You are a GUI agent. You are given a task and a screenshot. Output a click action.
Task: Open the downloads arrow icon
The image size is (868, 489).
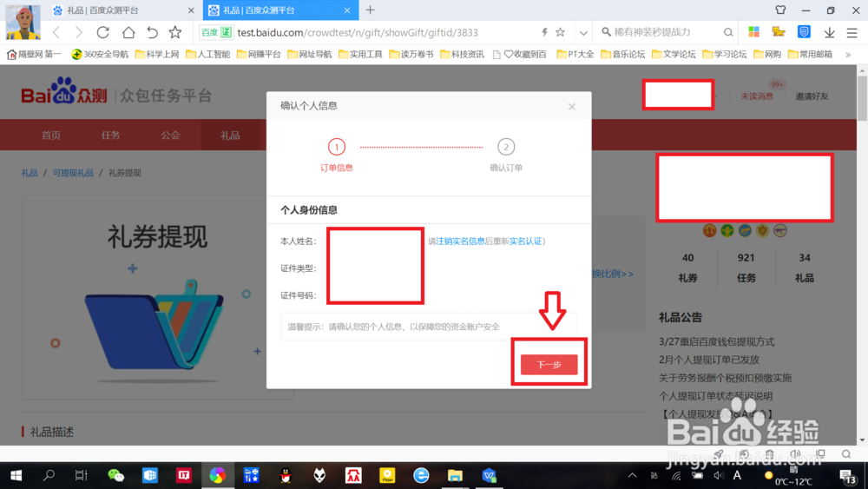click(x=829, y=32)
